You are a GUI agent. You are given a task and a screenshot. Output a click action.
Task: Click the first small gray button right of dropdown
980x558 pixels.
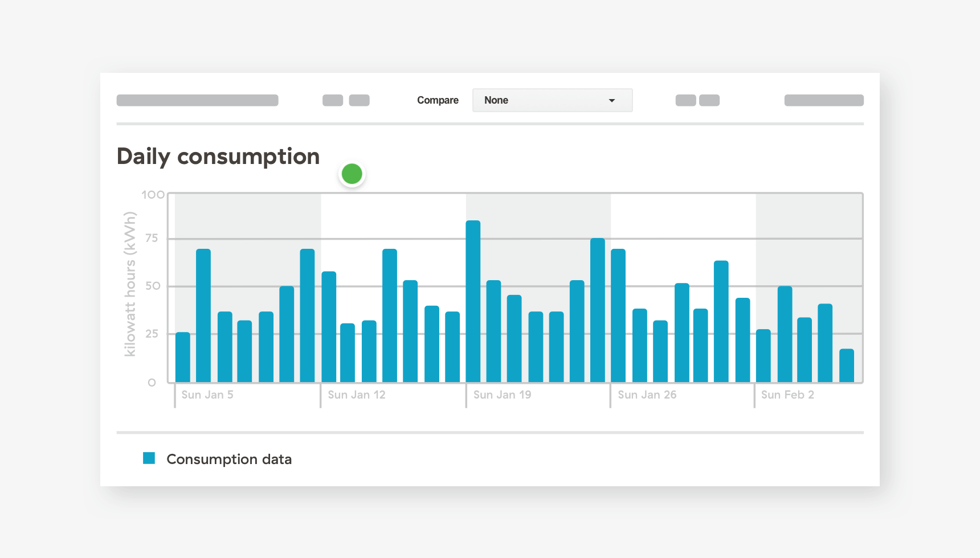tap(685, 100)
